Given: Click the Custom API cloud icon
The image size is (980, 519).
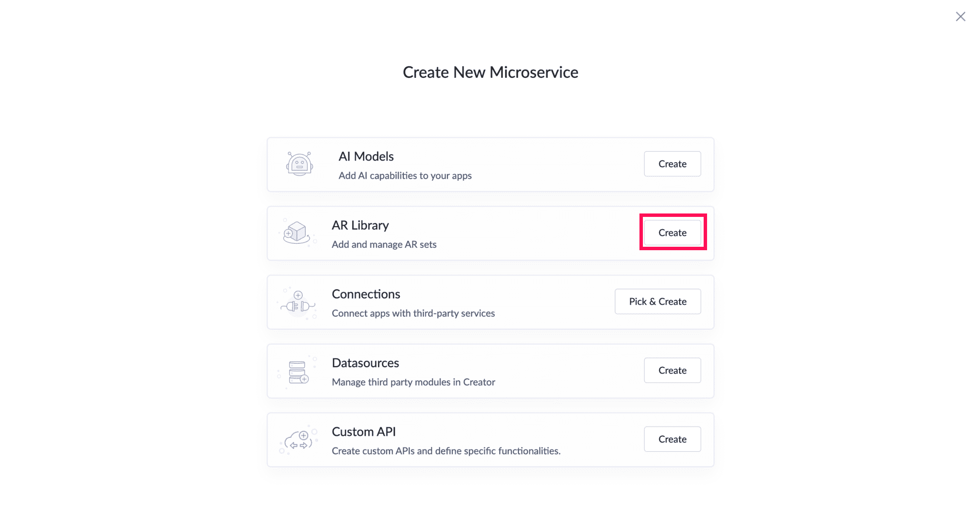Looking at the screenshot, I should click(299, 440).
